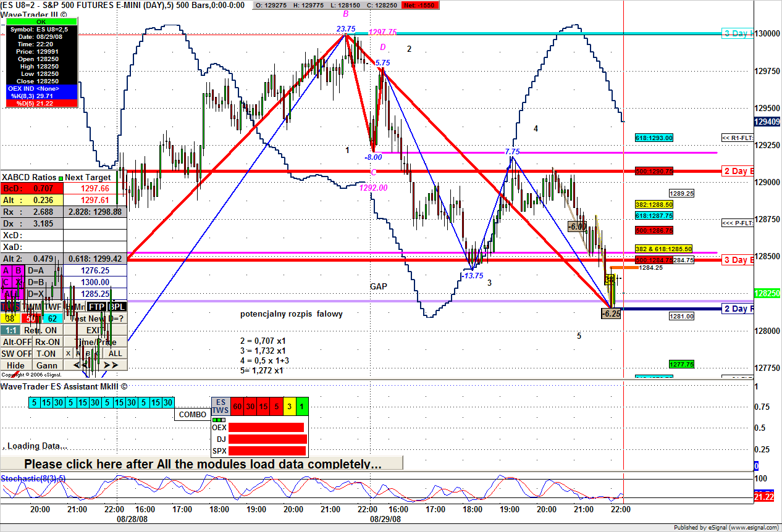Toggle the SW OFF switch

point(17,353)
